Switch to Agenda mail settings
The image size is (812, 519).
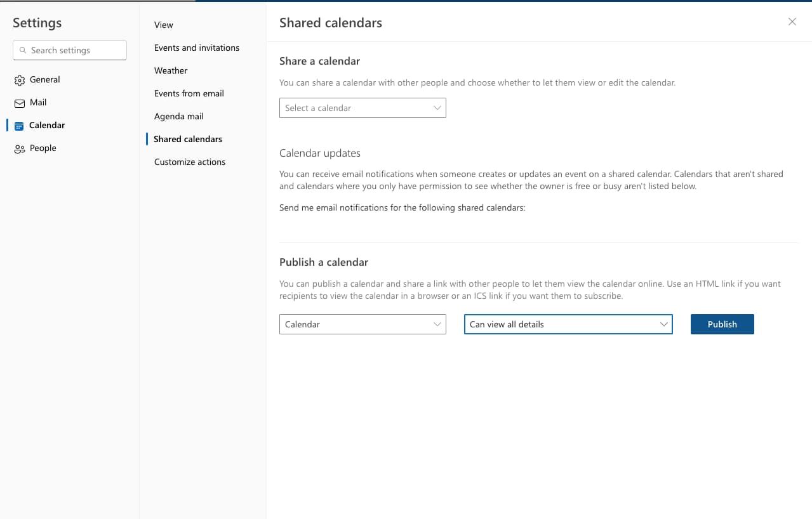pyautogui.click(x=179, y=116)
